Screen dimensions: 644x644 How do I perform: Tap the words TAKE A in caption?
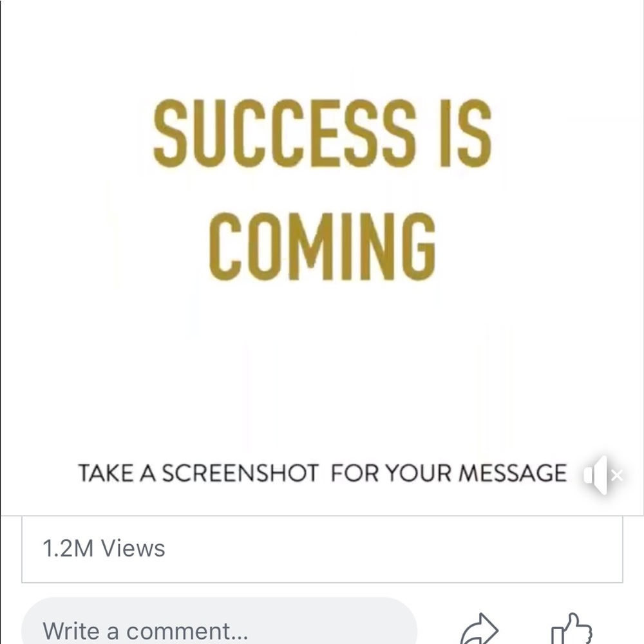[x=117, y=473]
